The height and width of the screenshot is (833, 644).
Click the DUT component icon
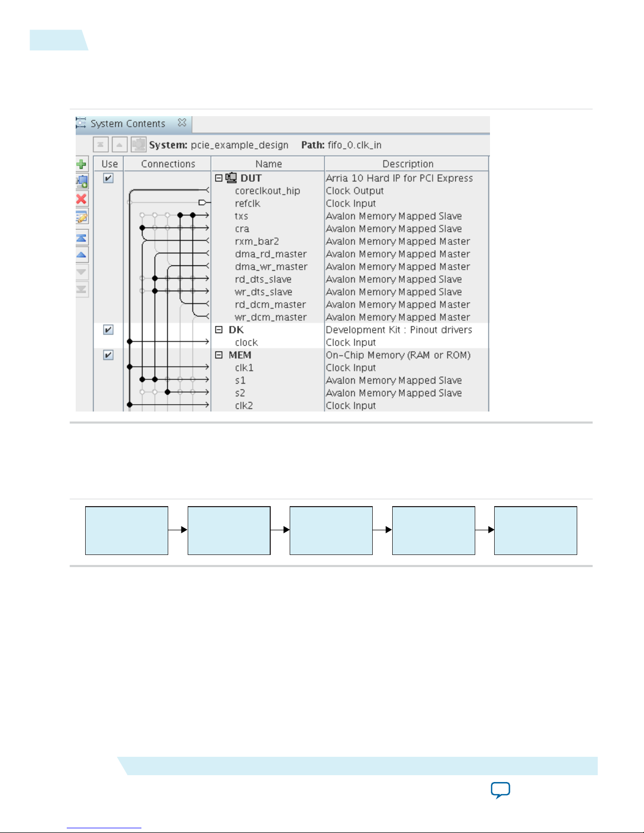(231, 178)
